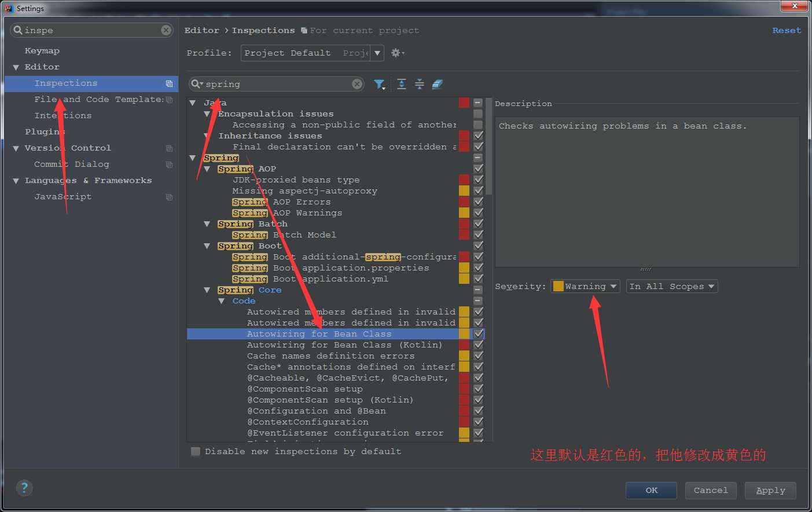Click the settings search magnifier icon

18,30
